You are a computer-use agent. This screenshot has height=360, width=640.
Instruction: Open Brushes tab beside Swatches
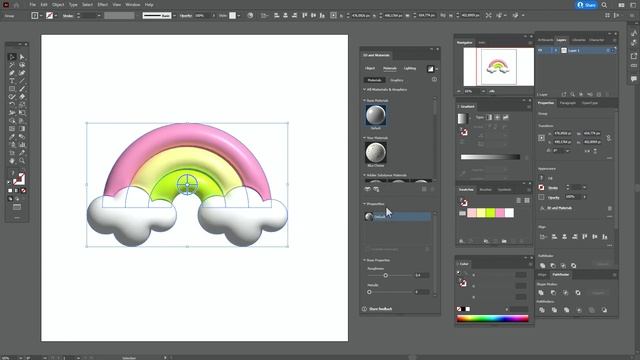click(x=485, y=190)
